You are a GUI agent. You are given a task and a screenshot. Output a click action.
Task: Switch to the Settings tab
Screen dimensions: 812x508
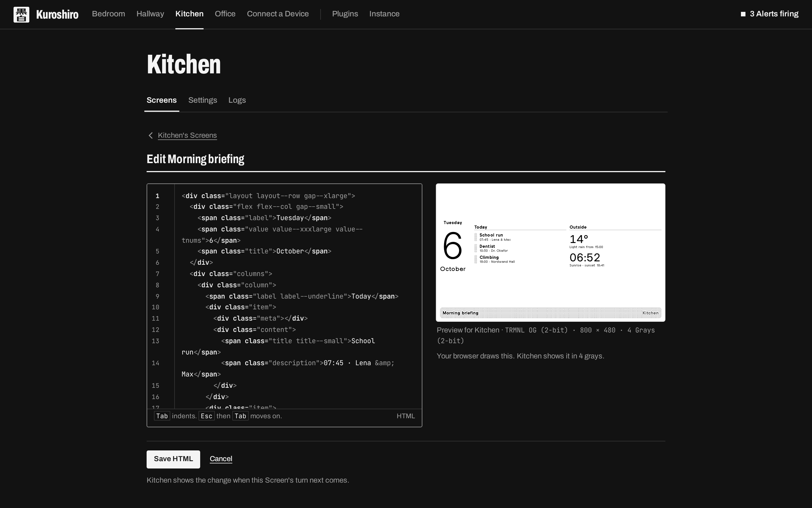point(203,100)
